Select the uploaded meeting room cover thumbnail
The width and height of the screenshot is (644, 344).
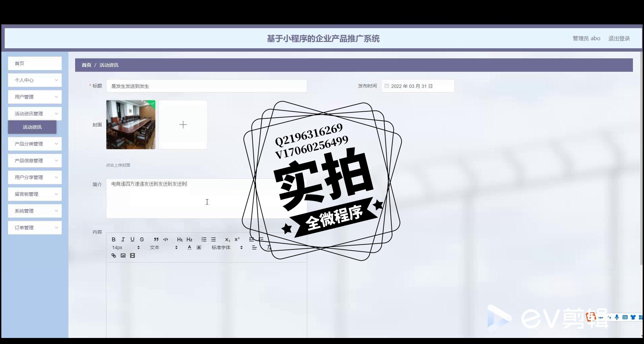tap(131, 125)
